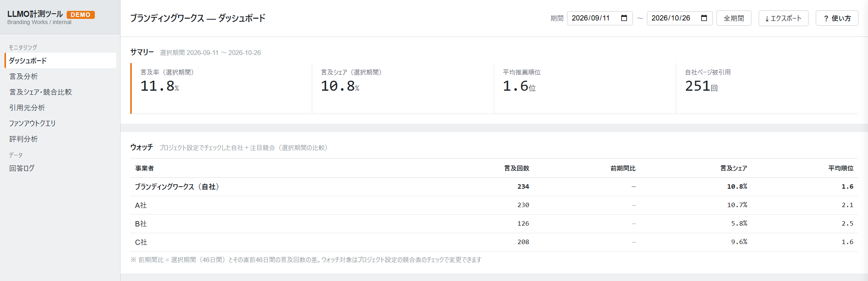Click A社's mention count 230
The image size is (868, 281).
click(x=523, y=205)
